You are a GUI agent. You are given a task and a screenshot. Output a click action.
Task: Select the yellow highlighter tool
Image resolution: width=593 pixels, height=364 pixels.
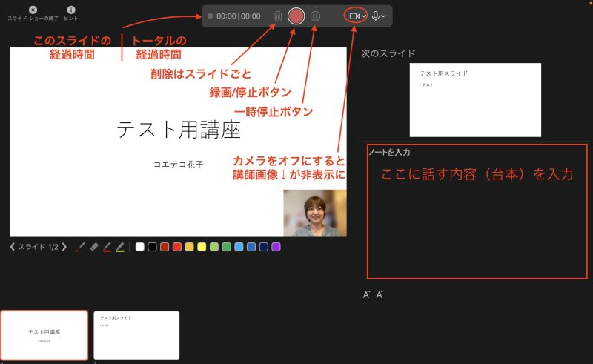click(120, 247)
